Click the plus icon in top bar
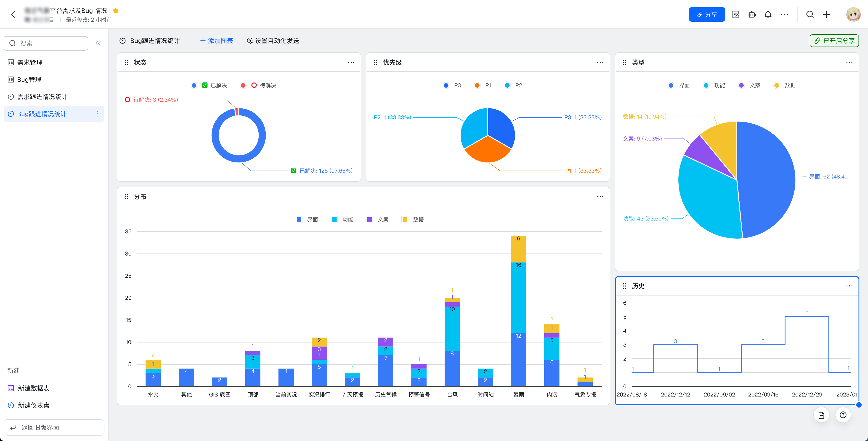This screenshot has height=441, width=868. click(x=826, y=14)
